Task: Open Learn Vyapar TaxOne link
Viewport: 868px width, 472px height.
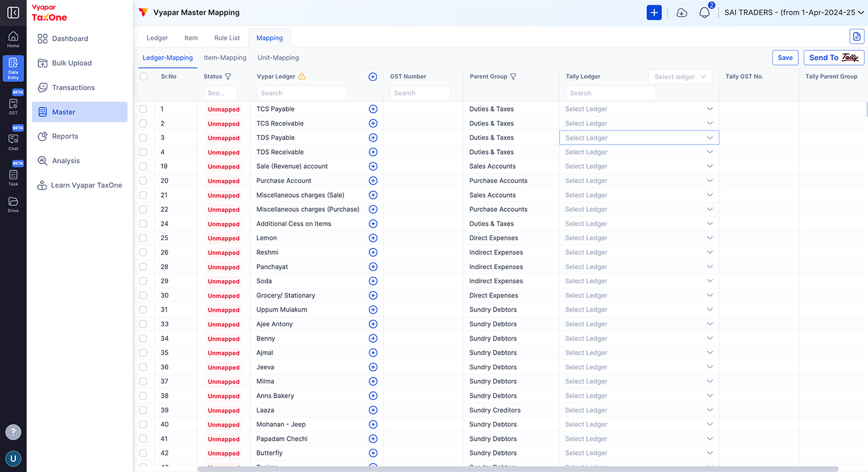Action: [80, 185]
